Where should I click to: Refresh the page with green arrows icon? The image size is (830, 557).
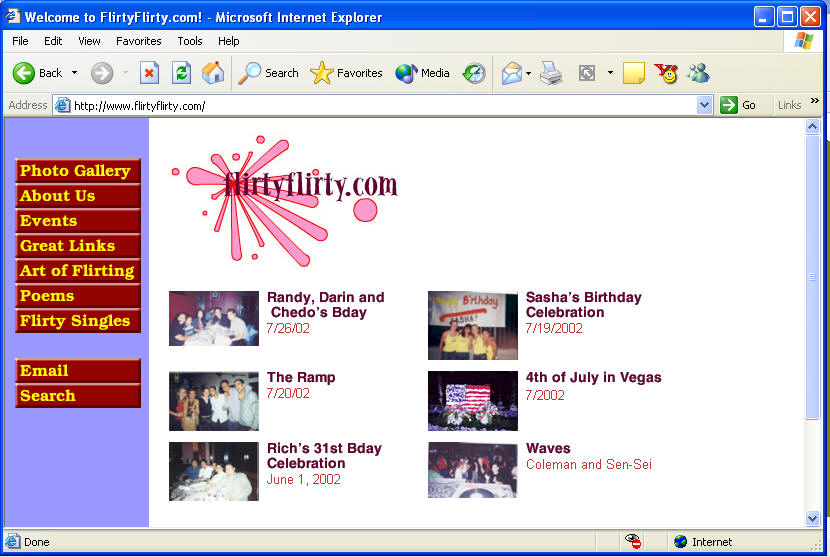click(x=181, y=73)
